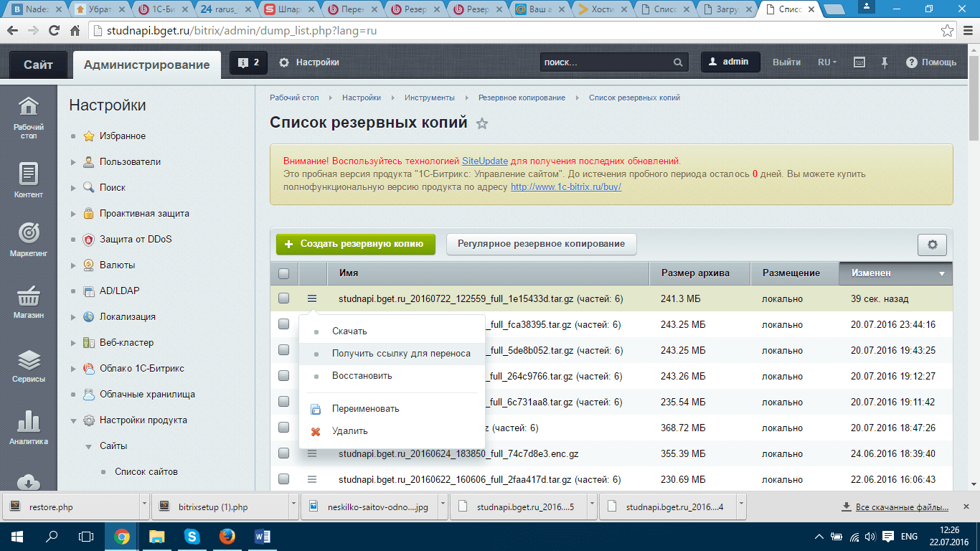The height and width of the screenshot is (551, 980).
Task: Check the box for the 355.39 МБ backup
Action: click(284, 453)
